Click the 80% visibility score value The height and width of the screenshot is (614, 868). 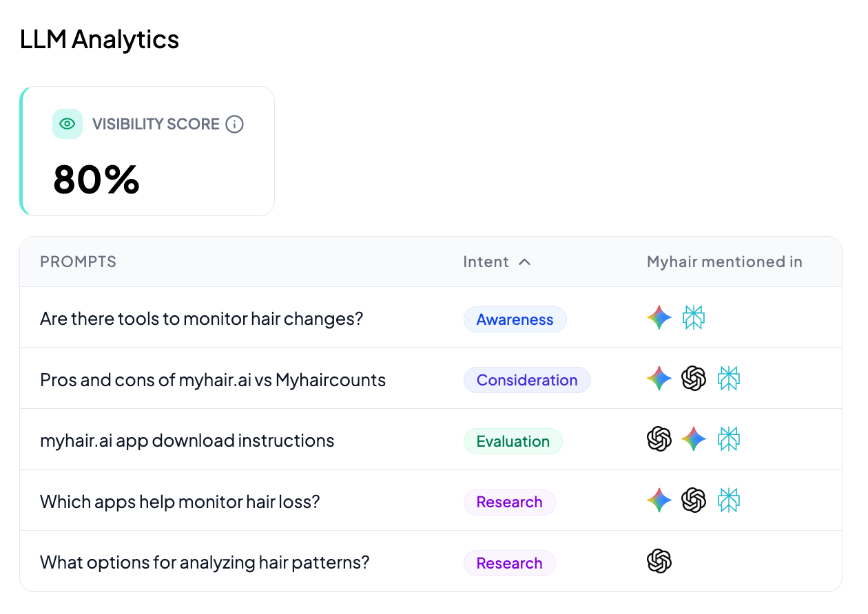click(x=96, y=180)
